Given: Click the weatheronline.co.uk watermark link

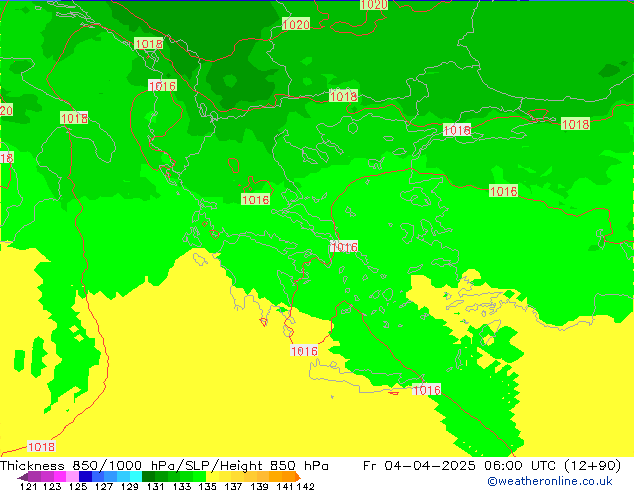Looking at the screenshot, I should point(549,481).
